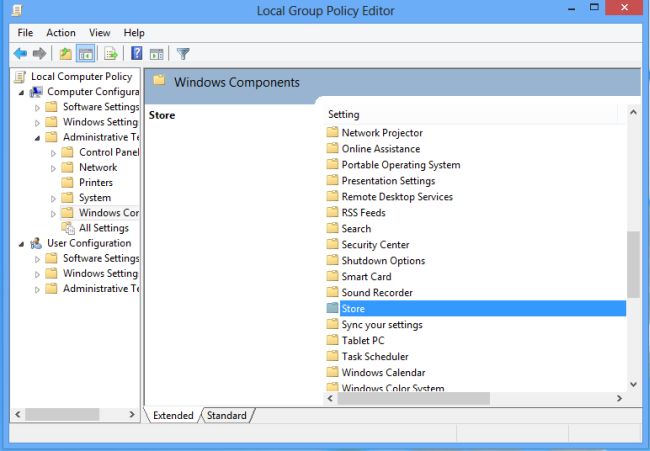The height and width of the screenshot is (451, 650).
Task: Expand Administrative Templates under User Configuration
Action: coord(37,290)
